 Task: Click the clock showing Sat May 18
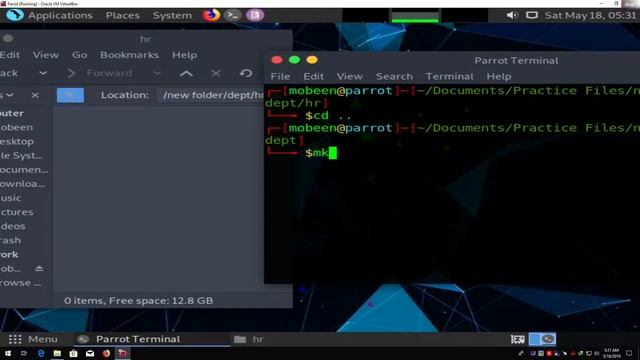[590, 16]
